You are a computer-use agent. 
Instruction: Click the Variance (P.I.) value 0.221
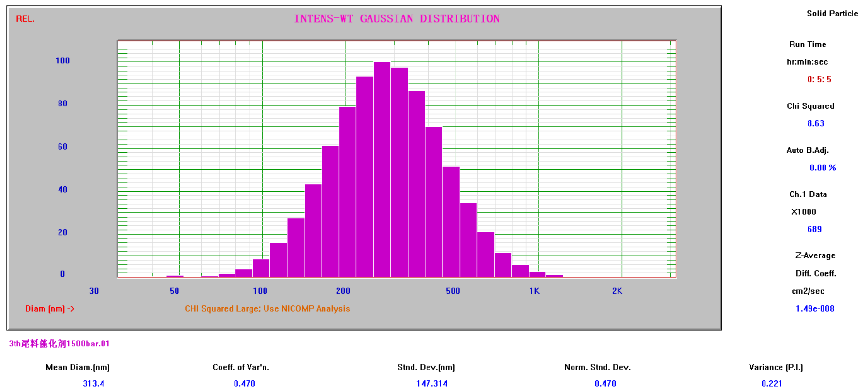click(x=771, y=383)
